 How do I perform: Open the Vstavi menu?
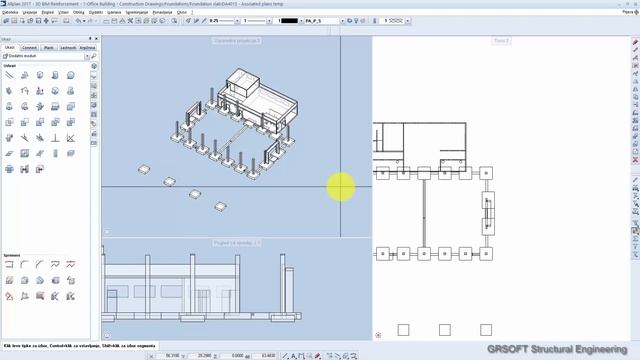point(63,12)
